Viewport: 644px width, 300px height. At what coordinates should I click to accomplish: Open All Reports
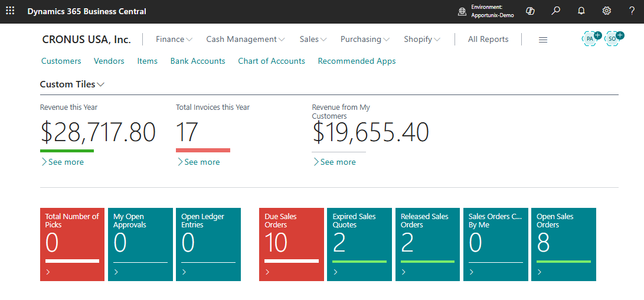coord(488,39)
